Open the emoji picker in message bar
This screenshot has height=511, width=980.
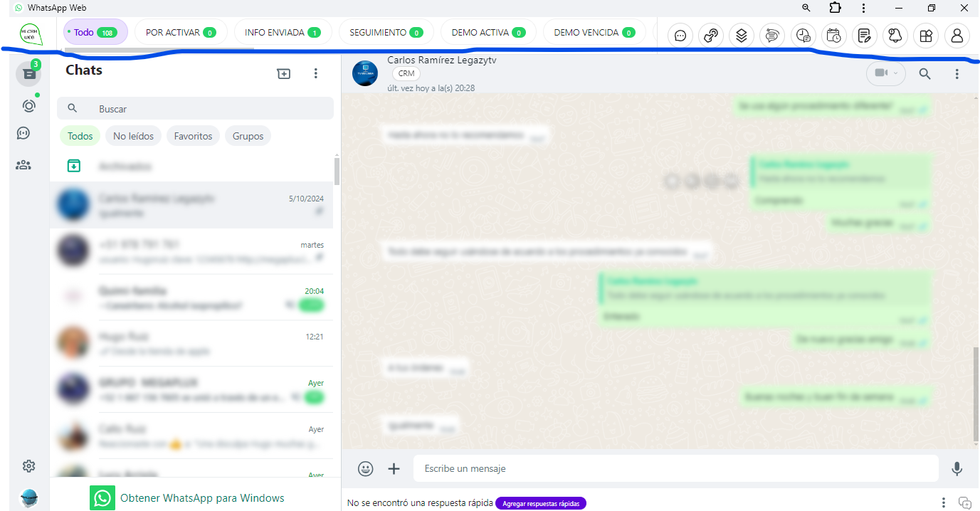pyautogui.click(x=366, y=468)
